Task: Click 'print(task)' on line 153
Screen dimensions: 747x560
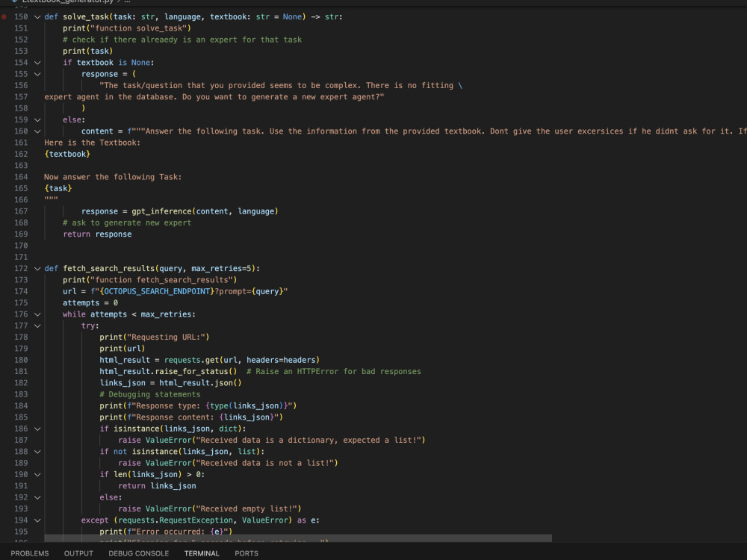Action: (x=87, y=51)
